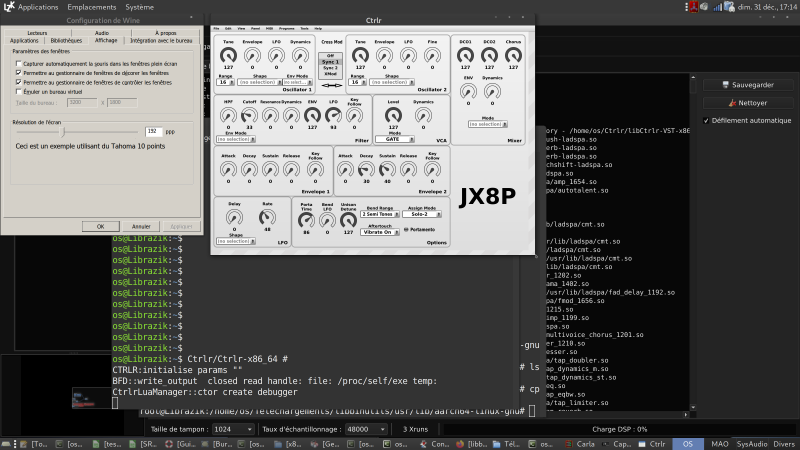The image size is (800, 450).
Task: Open Bend Range dropdown
Action: click(x=380, y=214)
